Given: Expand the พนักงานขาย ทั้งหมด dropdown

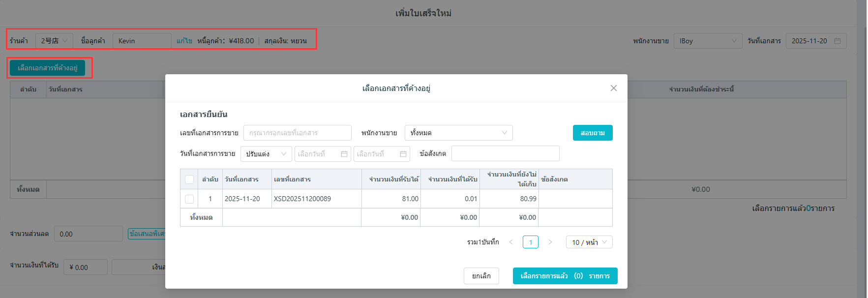Looking at the screenshot, I should (x=458, y=133).
